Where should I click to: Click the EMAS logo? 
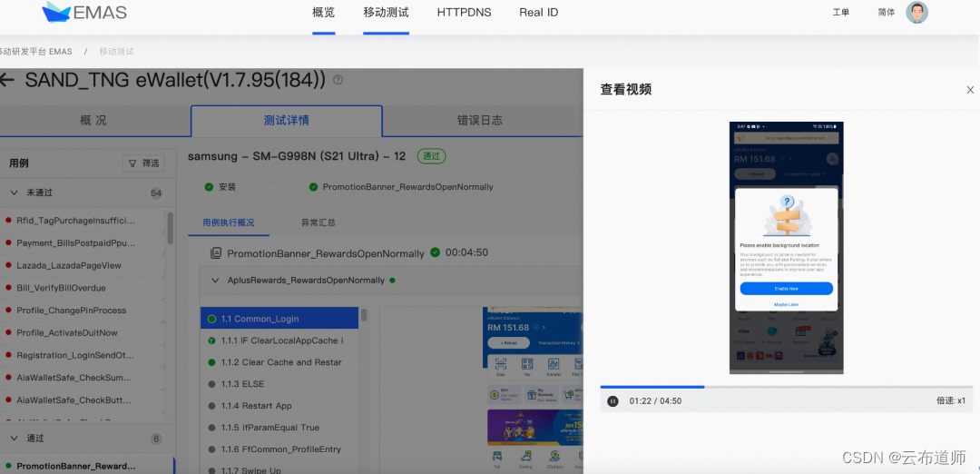point(83,12)
